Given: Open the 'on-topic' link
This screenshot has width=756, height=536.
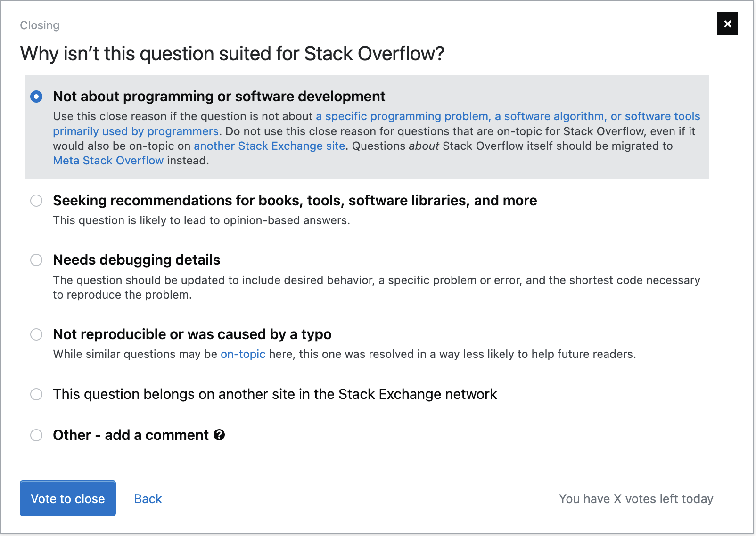Looking at the screenshot, I should pos(243,354).
